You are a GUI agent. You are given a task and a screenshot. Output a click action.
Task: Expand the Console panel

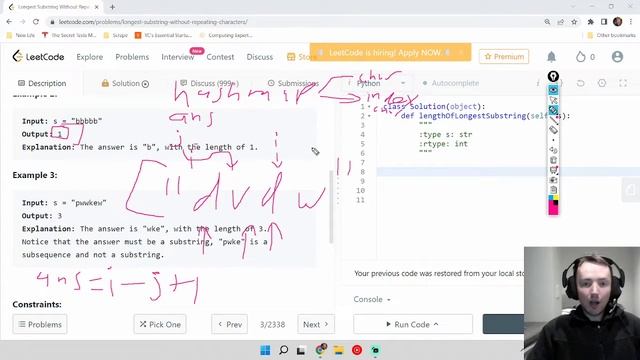[372, 300]
